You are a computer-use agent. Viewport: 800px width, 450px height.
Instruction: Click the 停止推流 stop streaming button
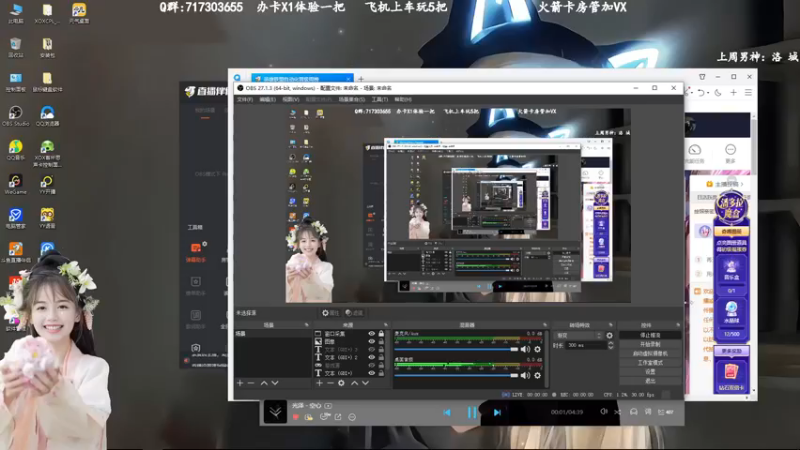(650, 335)
